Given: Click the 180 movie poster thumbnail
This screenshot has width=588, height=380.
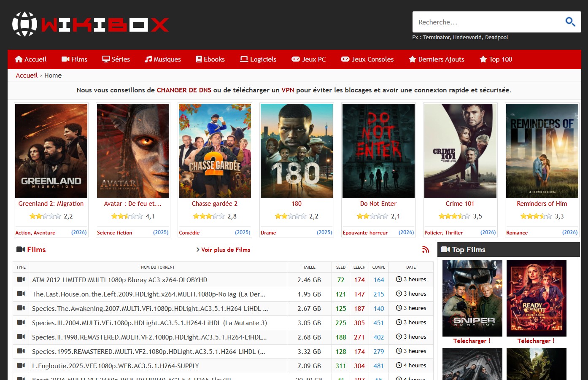Looking at the screenshot, I should [x=297, y=151].
